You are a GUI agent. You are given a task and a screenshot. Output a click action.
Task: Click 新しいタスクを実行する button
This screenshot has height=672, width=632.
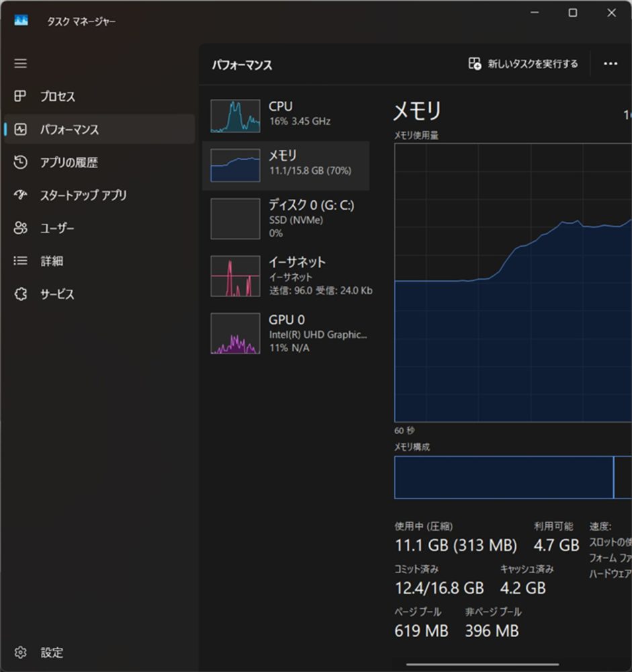(x=523, y=64)
